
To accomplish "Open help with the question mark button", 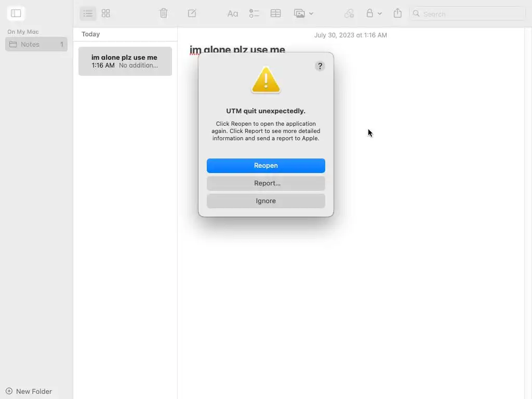I will point(320,66).
